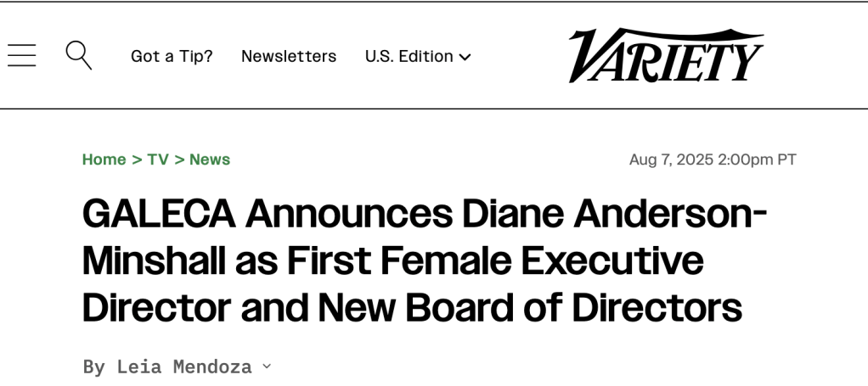The height and width of the screenshot is (386, 868).
Task: Navigate to the Home breadcrumb
Action: pyautogui.click(x=104, y=159)
